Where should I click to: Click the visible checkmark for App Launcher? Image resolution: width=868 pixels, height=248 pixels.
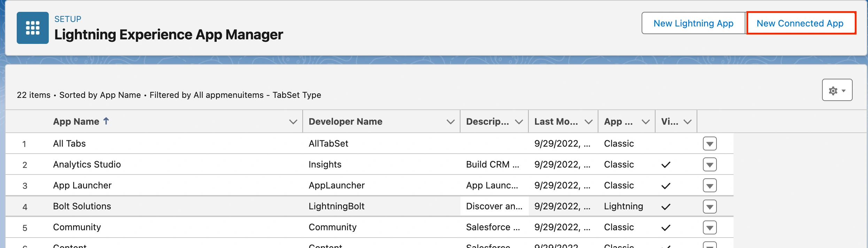[666, 186]
